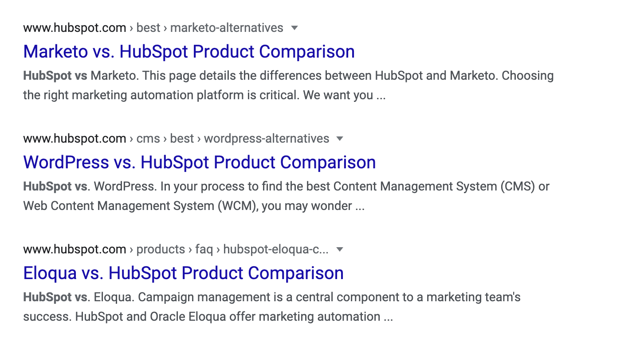
Task: Click 'best' breadcrumb in the Marketo result
Action: [148, 28]
